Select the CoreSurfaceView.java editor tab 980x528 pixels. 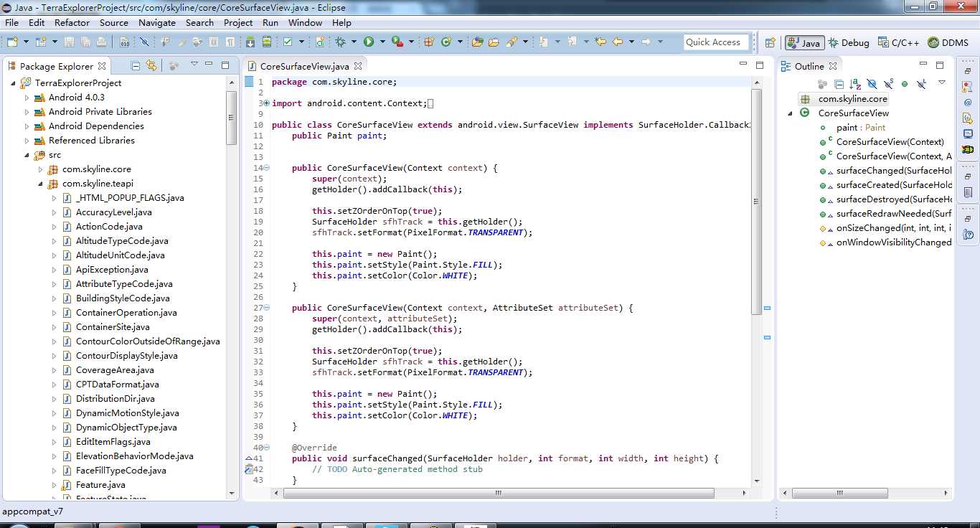coord(304,66)
